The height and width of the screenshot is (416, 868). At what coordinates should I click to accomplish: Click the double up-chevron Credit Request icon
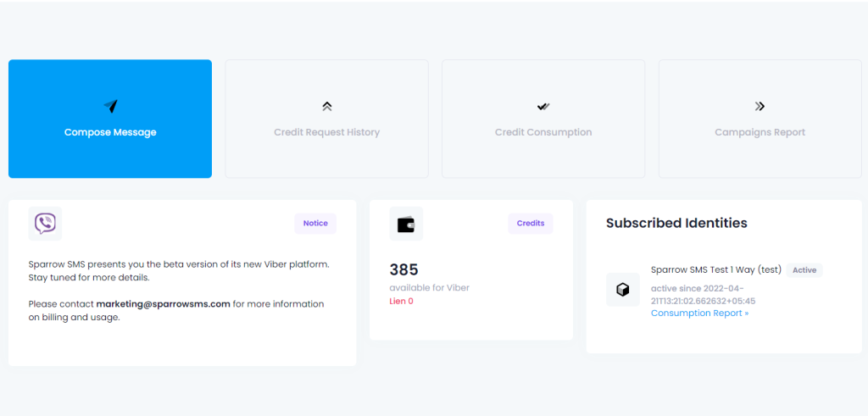pos(326,106)
